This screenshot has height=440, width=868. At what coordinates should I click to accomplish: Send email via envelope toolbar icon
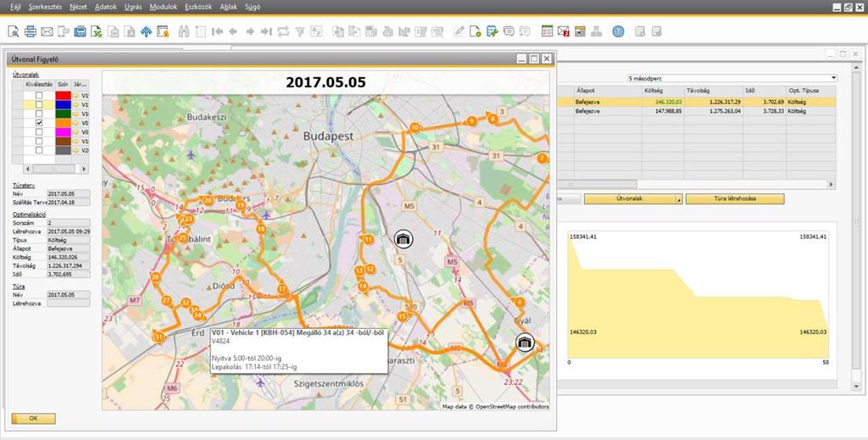[x=47, y=31]
